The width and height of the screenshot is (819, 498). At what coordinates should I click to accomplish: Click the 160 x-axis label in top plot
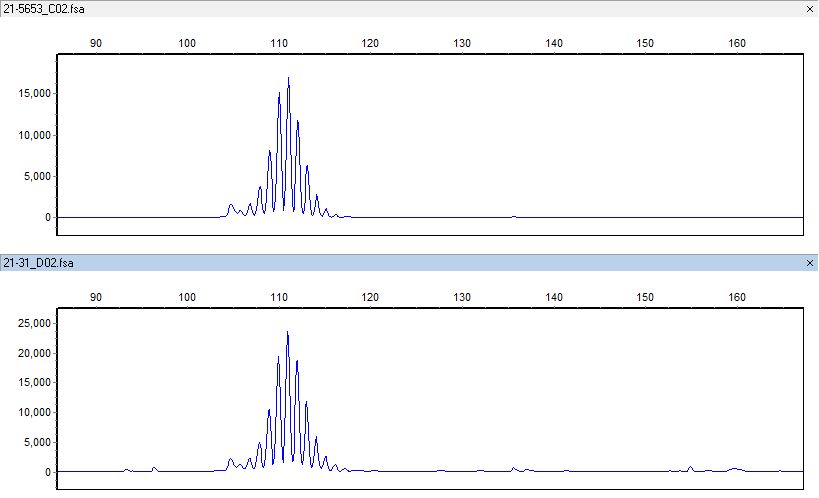pos(737,44)
